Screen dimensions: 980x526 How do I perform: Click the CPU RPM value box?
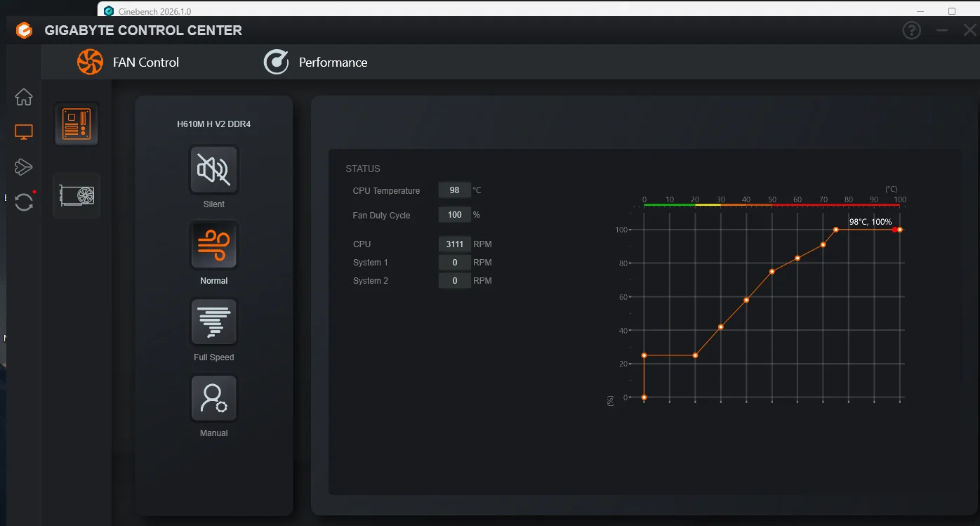pos(455,244)
